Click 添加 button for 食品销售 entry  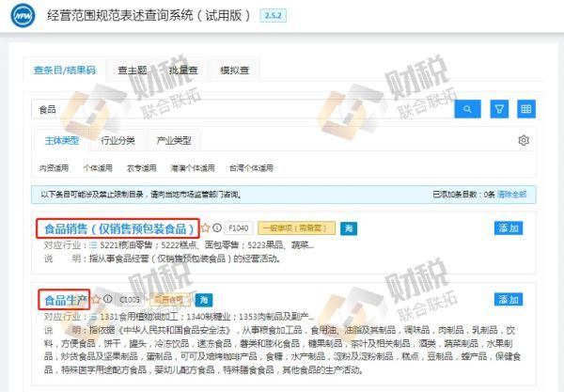509,228
